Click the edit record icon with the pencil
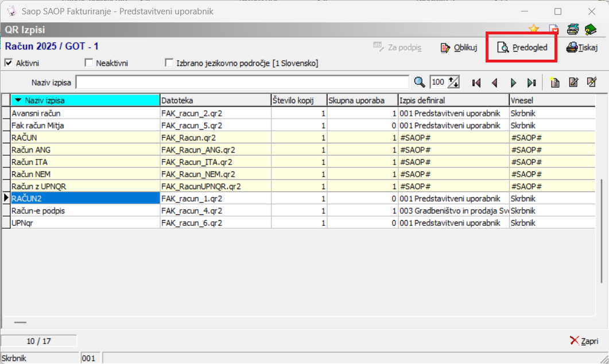This screenshot has height=364, width=609. click(x=573, y=83)
